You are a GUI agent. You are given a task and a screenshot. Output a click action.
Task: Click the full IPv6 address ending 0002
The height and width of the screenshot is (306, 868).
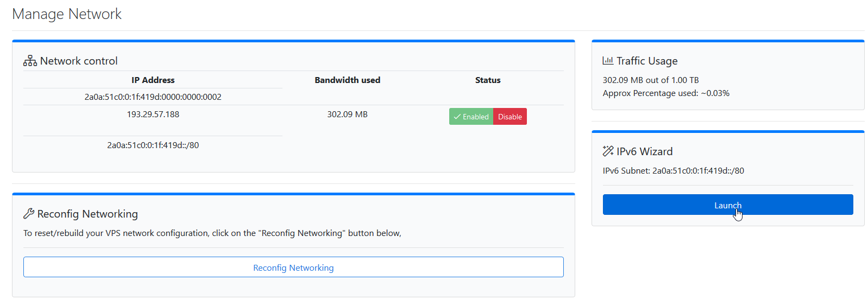pos(153,97)
